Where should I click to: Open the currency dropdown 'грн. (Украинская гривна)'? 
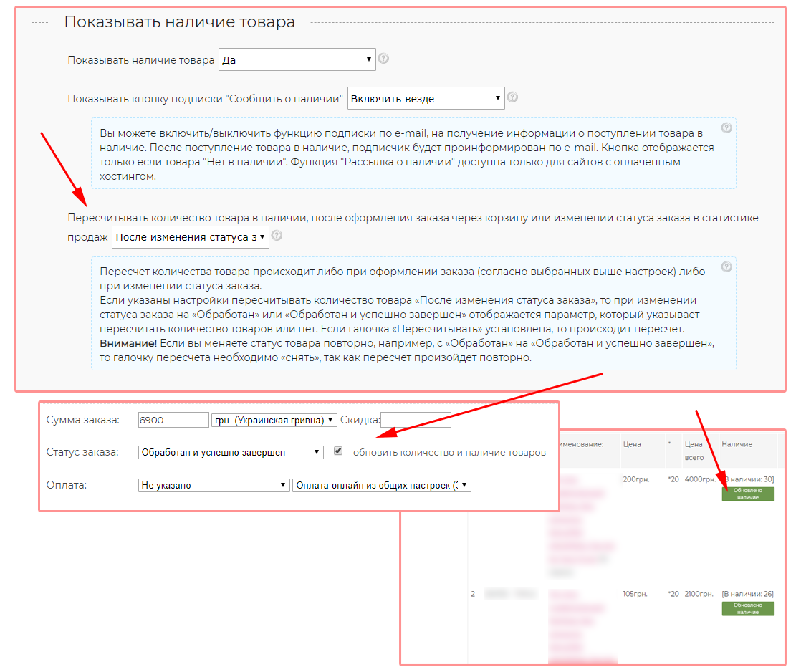tap(274, 420)
